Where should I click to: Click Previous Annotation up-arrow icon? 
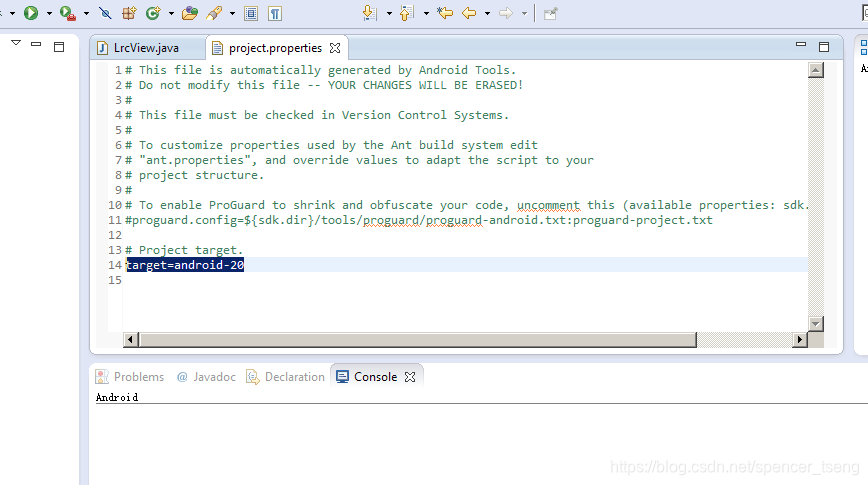point(406,13)
